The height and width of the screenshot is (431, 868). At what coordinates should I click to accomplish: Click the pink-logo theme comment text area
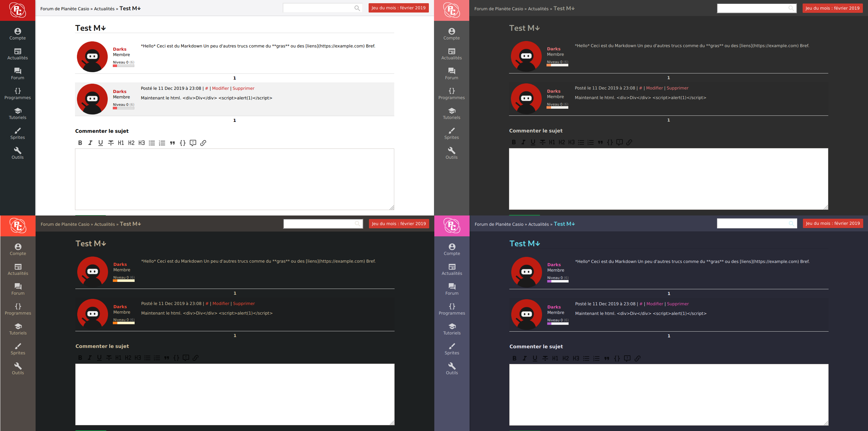pos(669,394)
